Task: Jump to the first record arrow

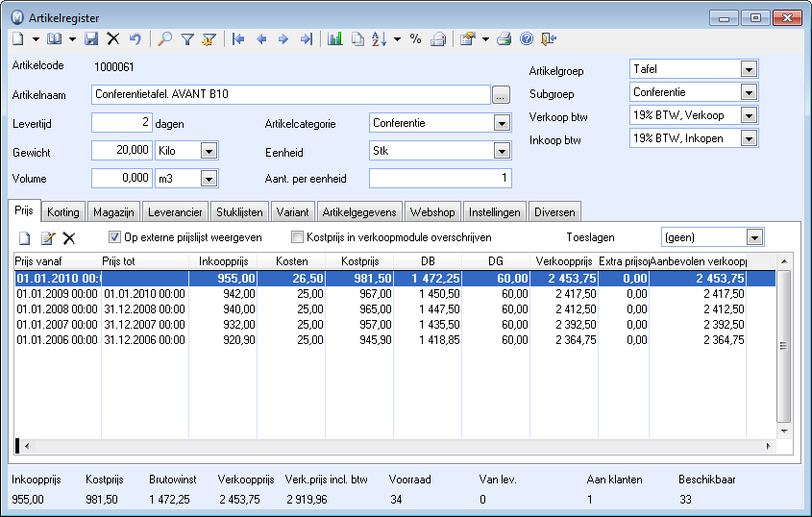Action: [237, 39]
